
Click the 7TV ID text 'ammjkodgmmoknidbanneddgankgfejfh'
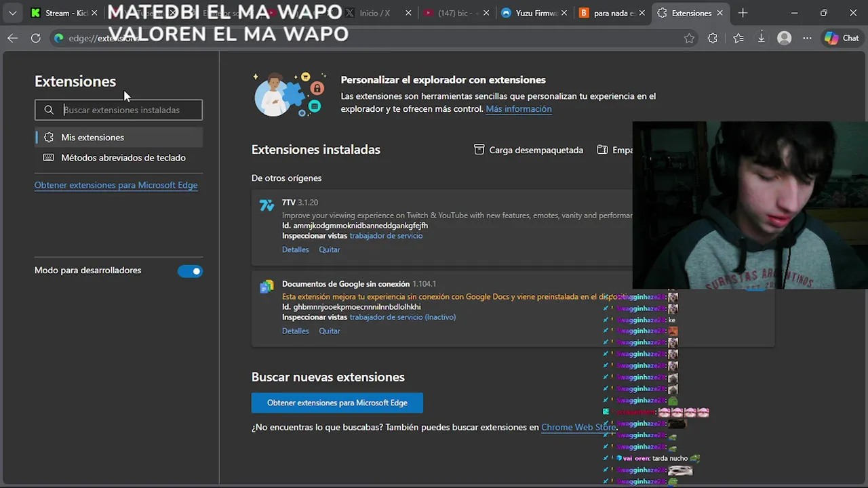(361, 226)
